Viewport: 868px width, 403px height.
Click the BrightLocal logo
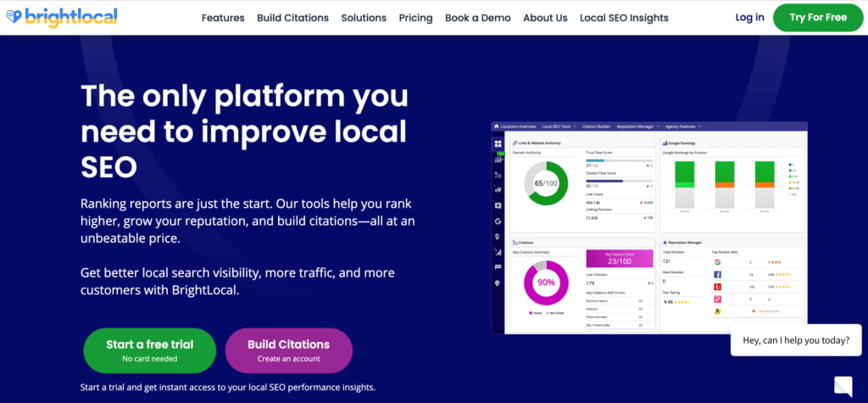pos(61,17)
